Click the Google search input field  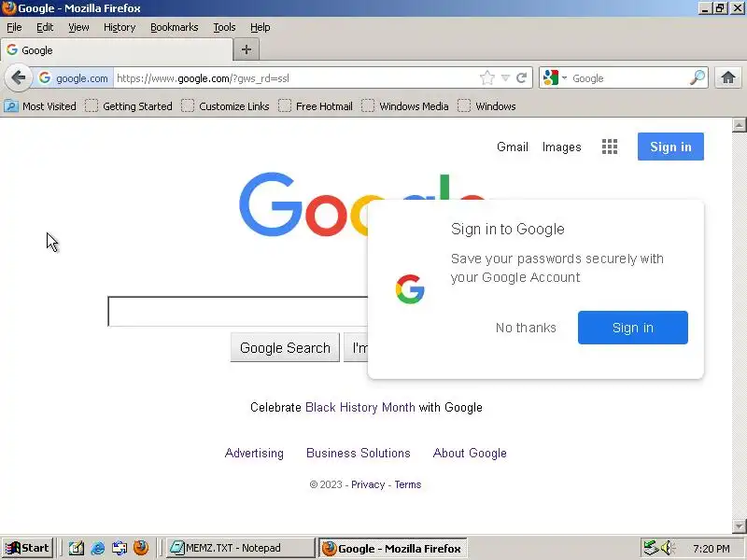(238, 312)
